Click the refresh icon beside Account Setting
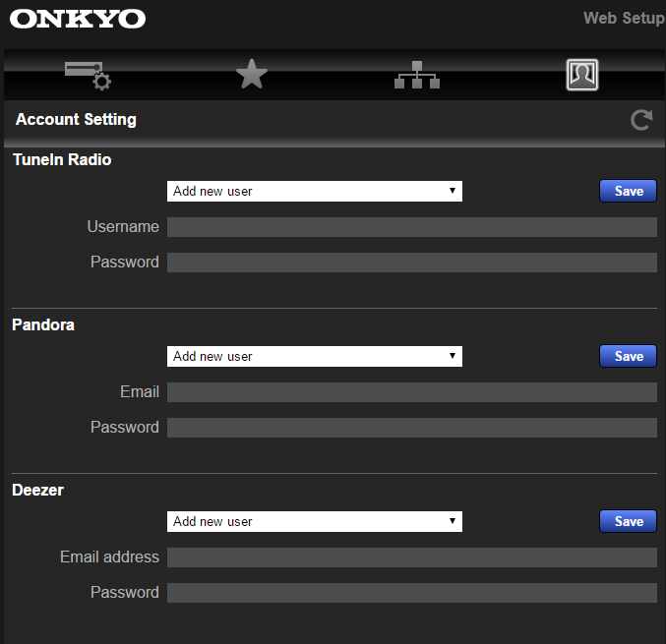This screenshot has width=666, height=644. pyautogui.click(x=641, y=120)
